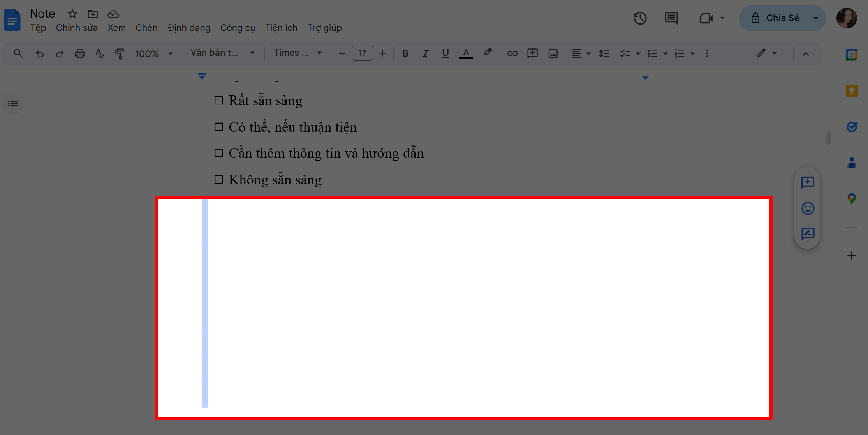The image size is (868, 435).
Task: Select the paint format roller icon
Action: click(x=120, y=53)
